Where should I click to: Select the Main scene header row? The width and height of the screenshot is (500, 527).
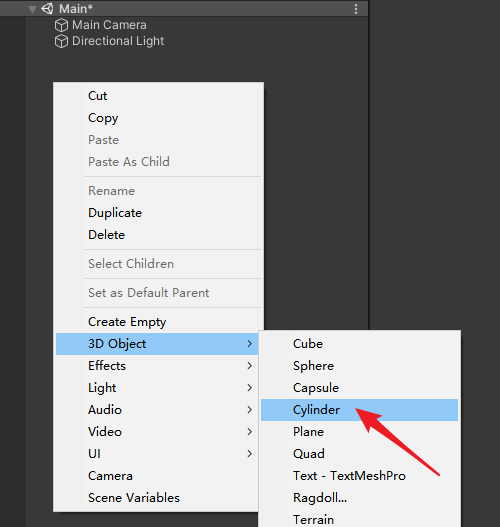[184, 8]
